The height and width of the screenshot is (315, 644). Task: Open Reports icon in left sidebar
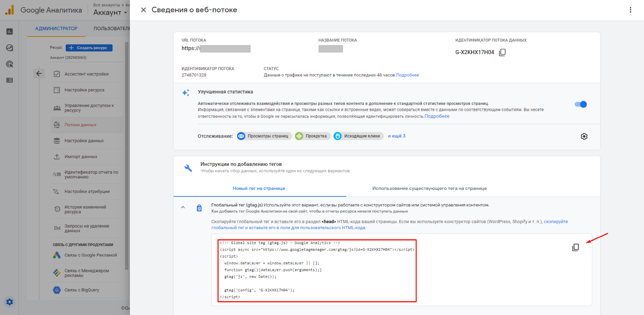pyautogui.click(x=10, y=31)
